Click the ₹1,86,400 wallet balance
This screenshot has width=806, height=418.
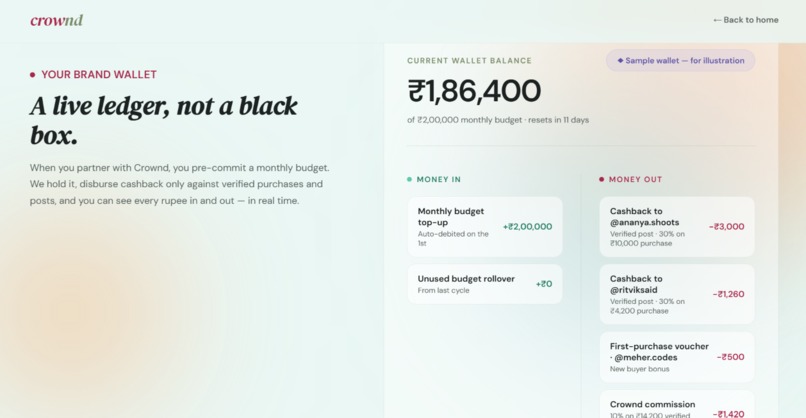[x=474, y=91]
